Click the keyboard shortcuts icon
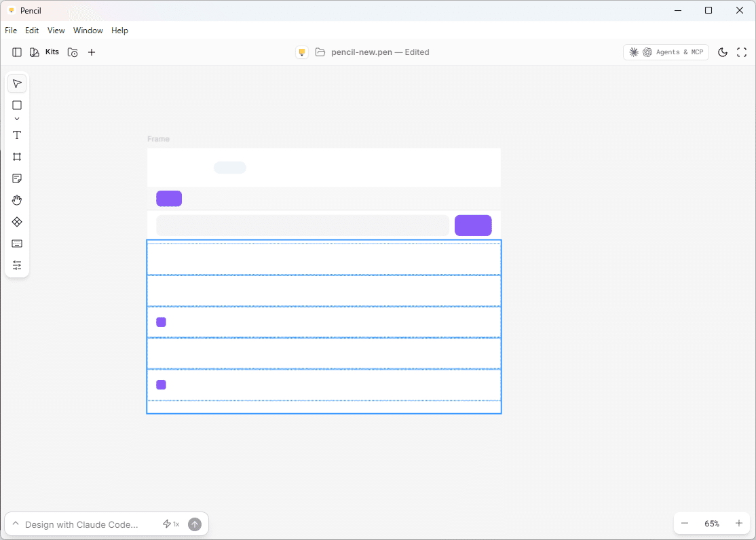Viewport: 756px width, 540px height. pos(17,244)
